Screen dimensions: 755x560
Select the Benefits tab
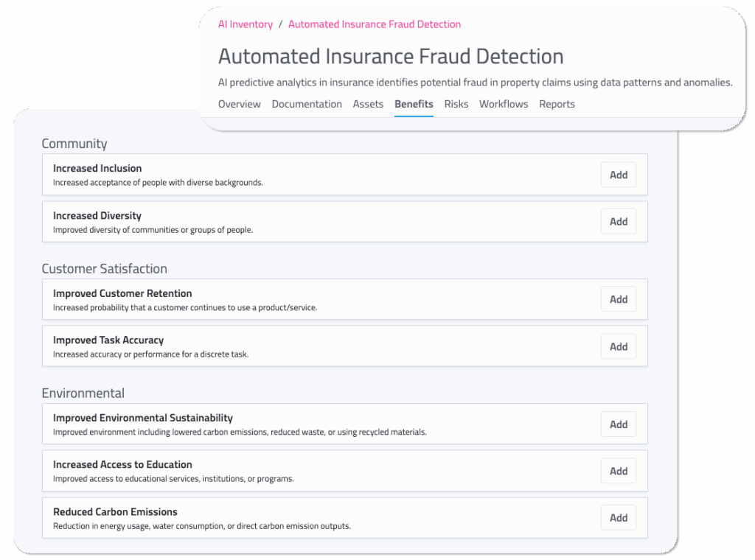click(x=414, y=104)
